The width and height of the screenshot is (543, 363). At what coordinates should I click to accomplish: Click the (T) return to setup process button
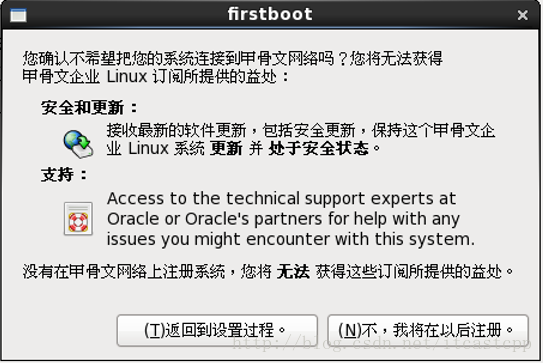pyautogui.click(x=217, y=330)
